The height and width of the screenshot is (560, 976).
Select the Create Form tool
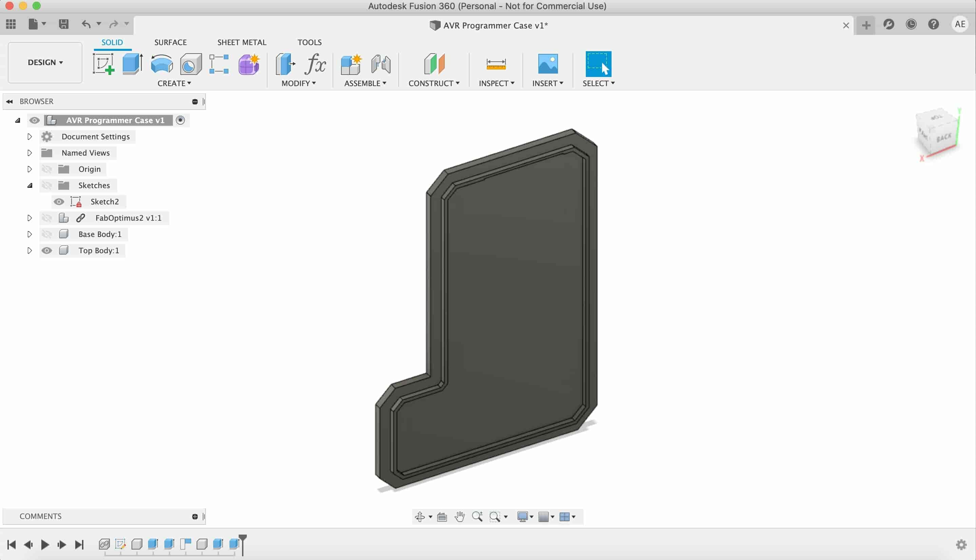tap(249, 64)
